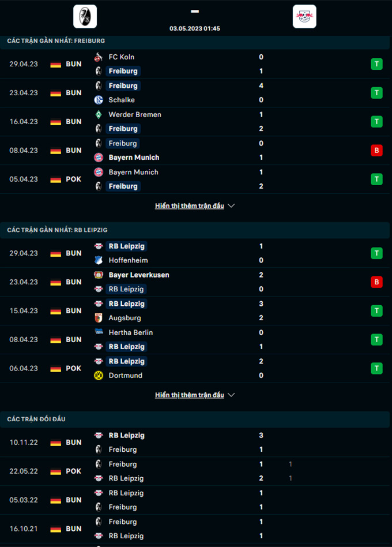Viewport: 392px width, 547px height.
Task: Select 'Các trận gần nhất: RB Leipzig' header
Action: tap(57, 230)
